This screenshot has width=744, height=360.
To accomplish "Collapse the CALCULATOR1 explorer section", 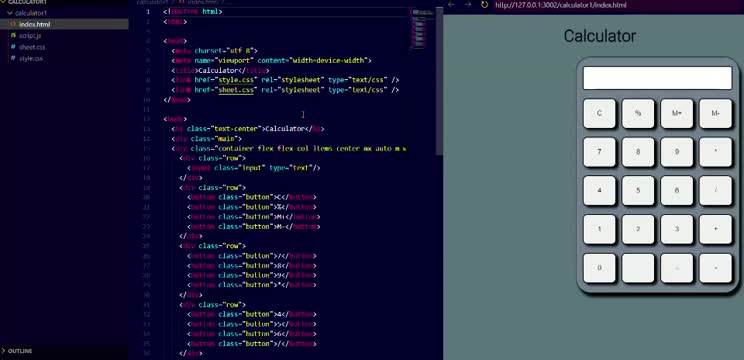I will click(x=28, y=2).
